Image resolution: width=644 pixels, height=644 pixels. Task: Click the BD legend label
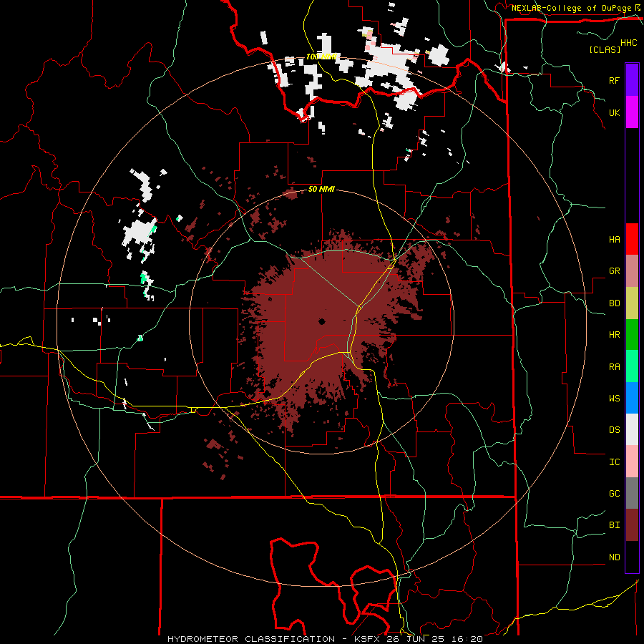coord(615,303)
